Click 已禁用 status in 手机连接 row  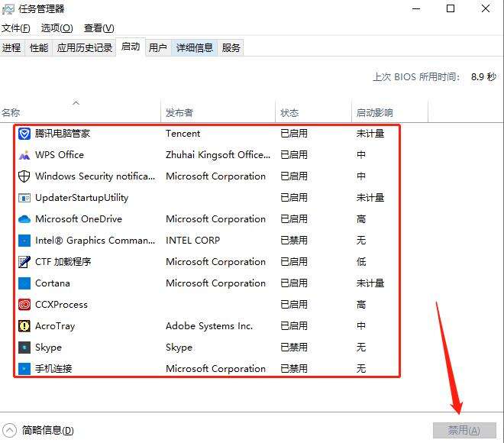[x=294, y=369]
